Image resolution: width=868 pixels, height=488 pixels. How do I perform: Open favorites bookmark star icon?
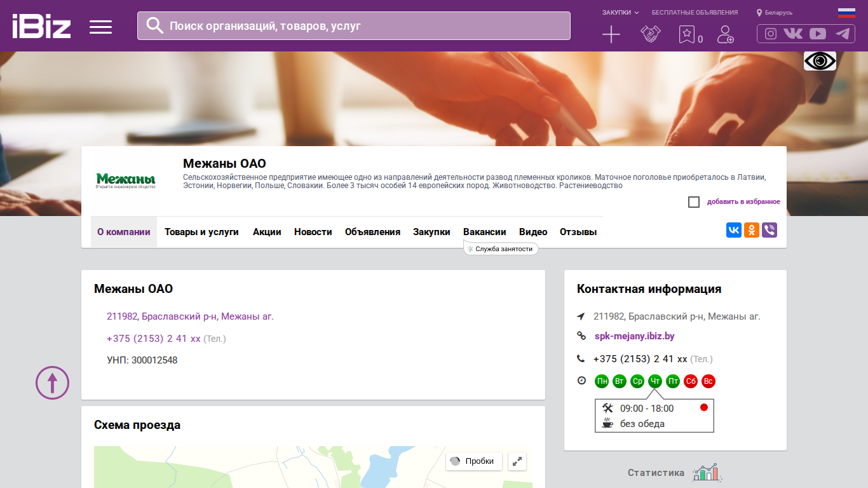(687, 34)
